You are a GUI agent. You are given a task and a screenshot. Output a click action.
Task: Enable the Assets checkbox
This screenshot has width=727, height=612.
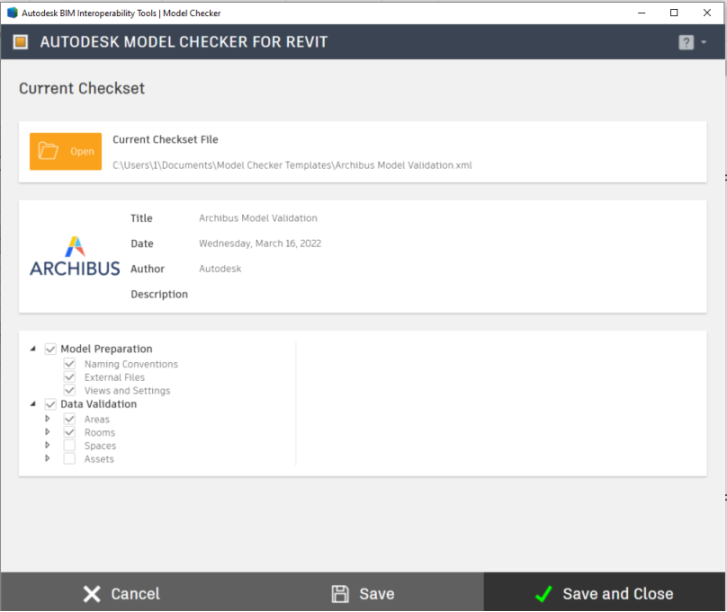click(70, 459)
